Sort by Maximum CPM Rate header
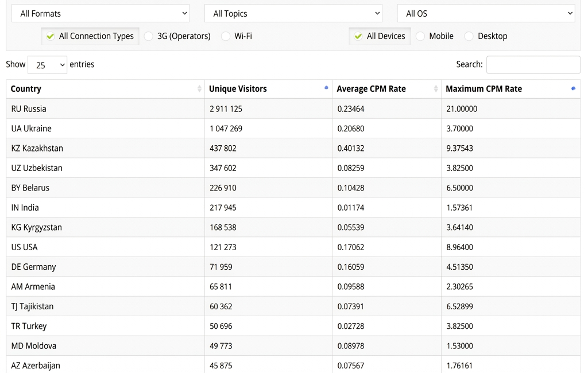 click(x=510, y=89)
